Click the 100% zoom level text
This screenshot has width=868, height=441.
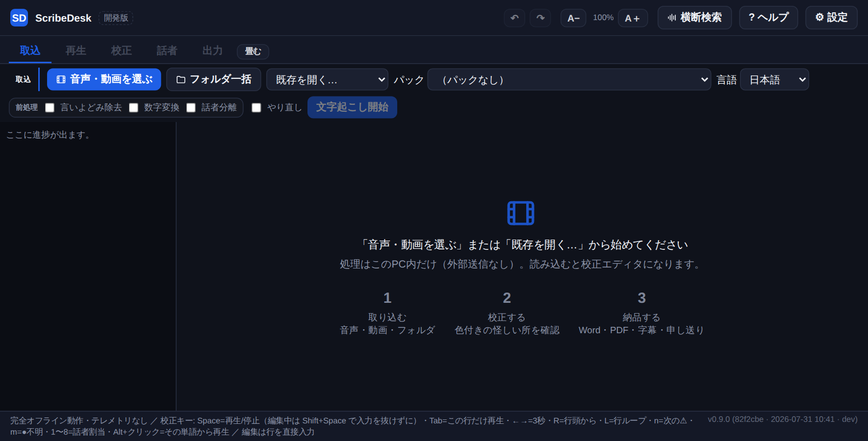coord(603,18)
